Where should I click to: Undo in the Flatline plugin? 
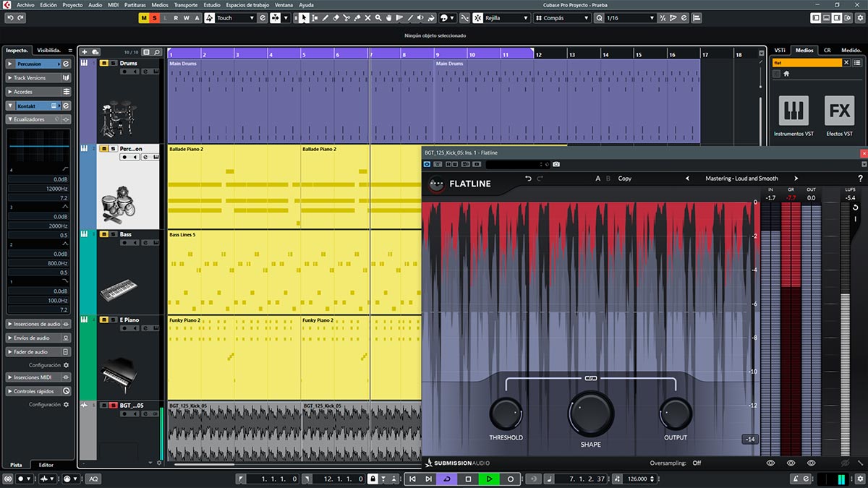tap(528, 179)
